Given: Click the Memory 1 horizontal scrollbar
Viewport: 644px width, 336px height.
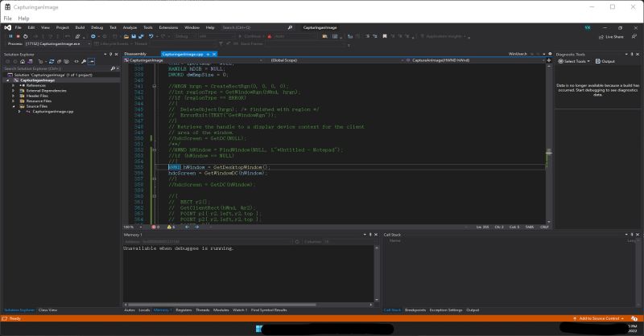Looking at the screenshot, I should click(249, 305).
